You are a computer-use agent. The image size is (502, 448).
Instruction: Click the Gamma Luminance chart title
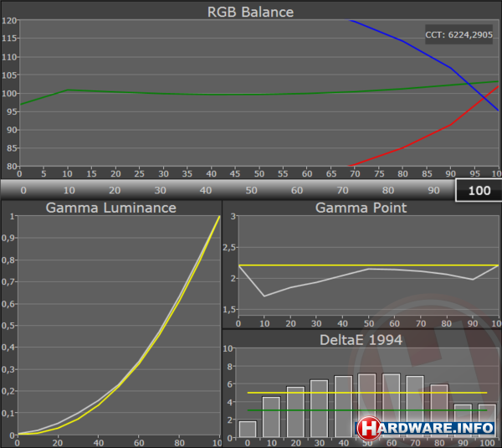coord(110,208)
